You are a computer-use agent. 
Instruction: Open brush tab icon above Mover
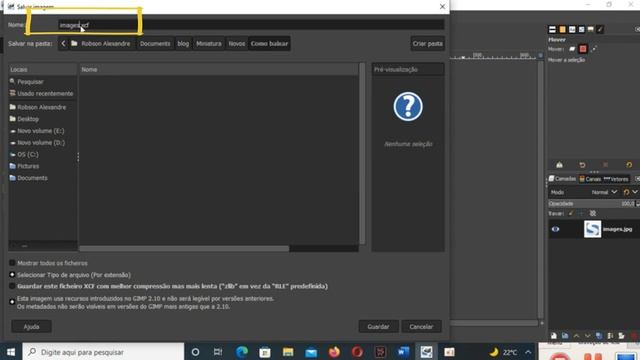click(600, 29)
